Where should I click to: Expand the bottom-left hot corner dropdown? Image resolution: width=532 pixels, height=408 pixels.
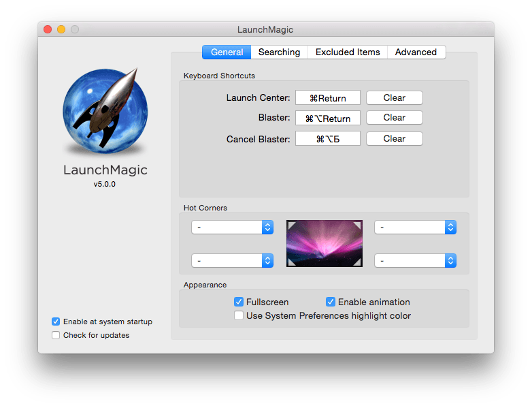pos(233,261)
